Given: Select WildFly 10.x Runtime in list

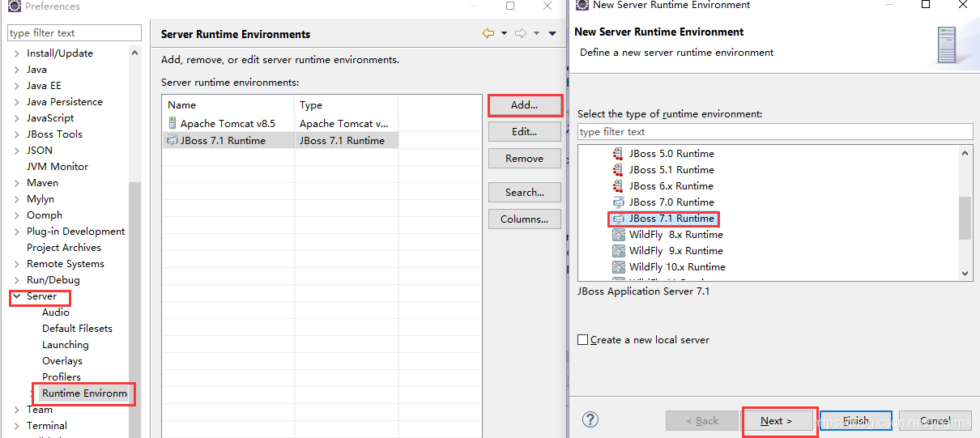Looking at the screenshot, I should pyautogui.click(x=677, y=267).
